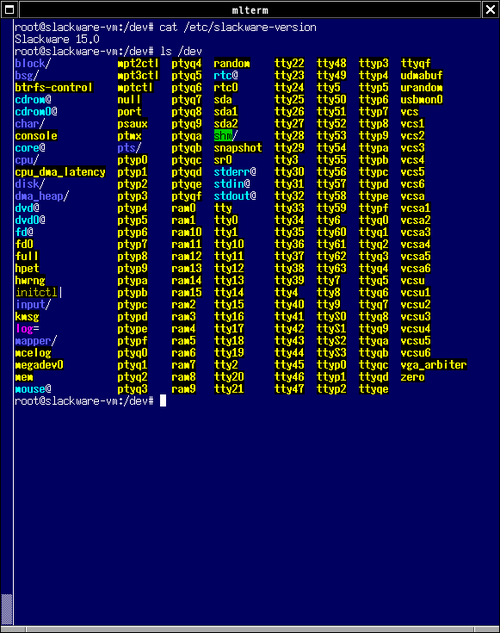Screen dimensions: 500x633
Task: Click the ttyp3 device entry
Action: (374, 63)
